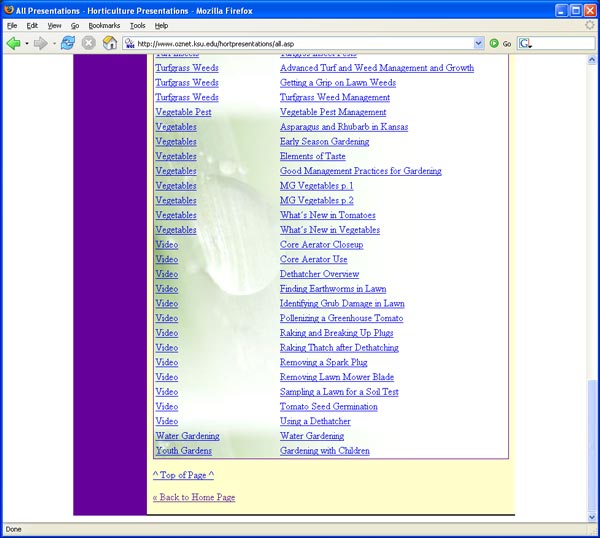Open the View menu

pos(54,26)
